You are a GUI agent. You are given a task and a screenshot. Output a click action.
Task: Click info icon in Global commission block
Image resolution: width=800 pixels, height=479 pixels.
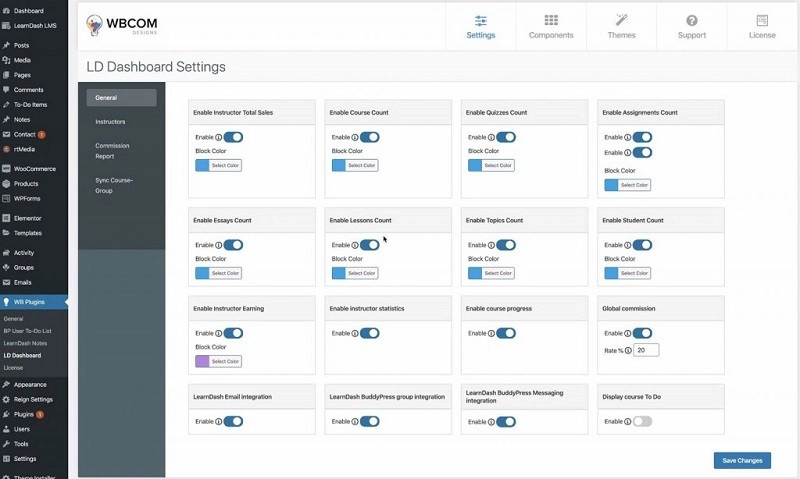(628, 333)
